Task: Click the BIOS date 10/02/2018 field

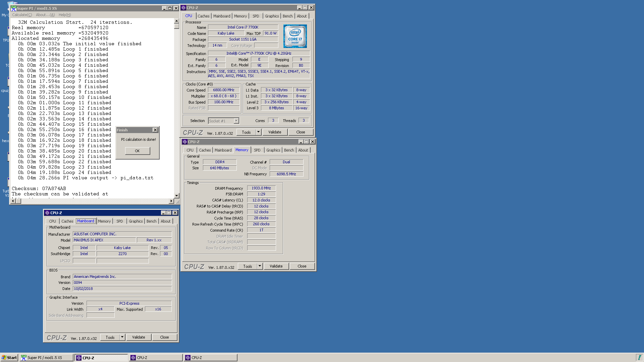Action: tap(122, 289)
